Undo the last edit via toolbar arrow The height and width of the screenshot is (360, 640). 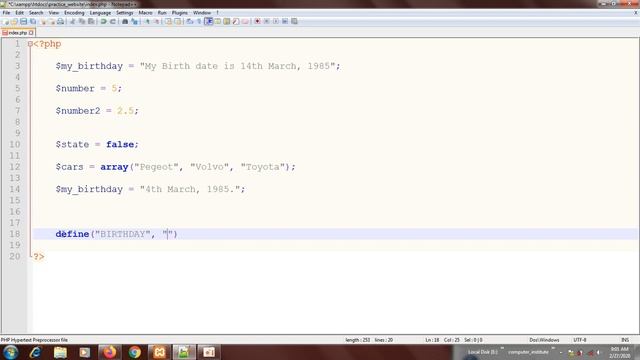pyautogui.click(x=103, y=21)
